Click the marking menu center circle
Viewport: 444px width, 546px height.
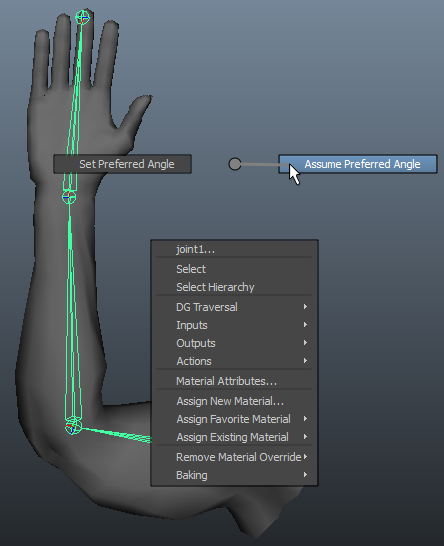coord(235,164)
